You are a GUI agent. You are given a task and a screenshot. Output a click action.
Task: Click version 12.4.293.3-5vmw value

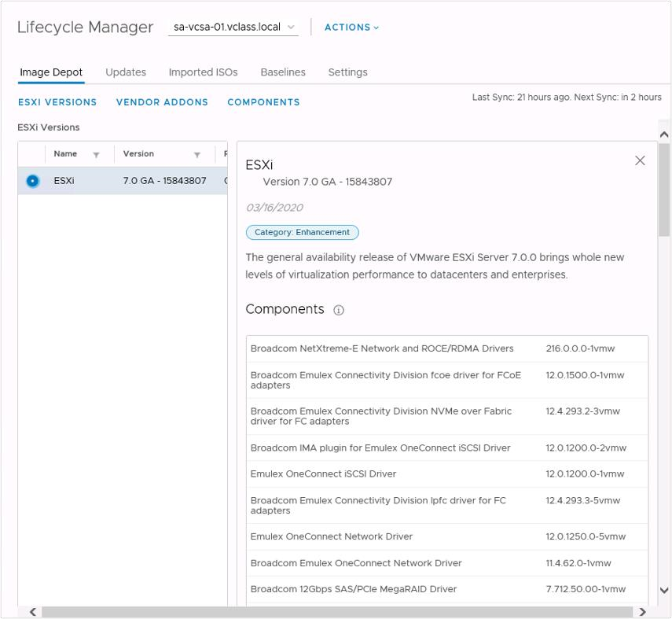pos(583,500)
